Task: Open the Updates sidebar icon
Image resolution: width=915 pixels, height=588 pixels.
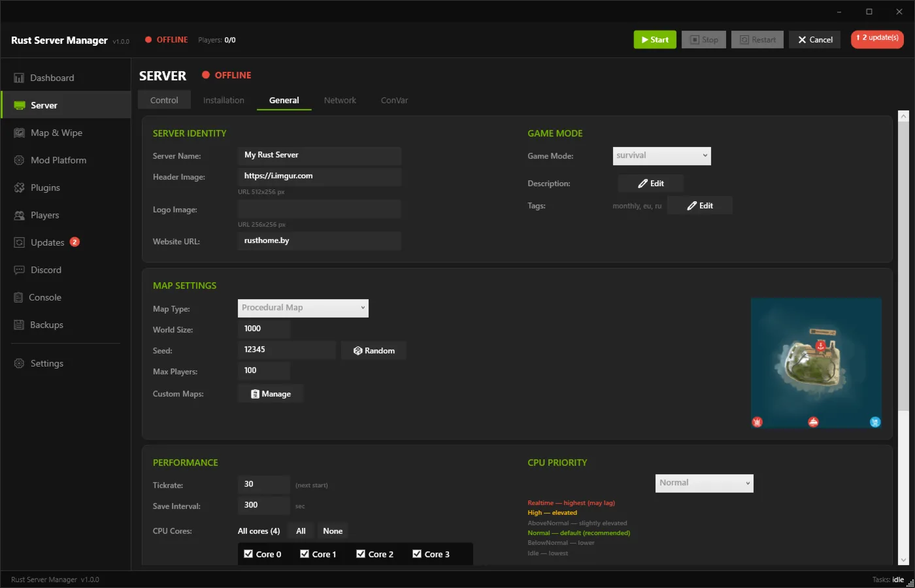Action: [20, 242]
